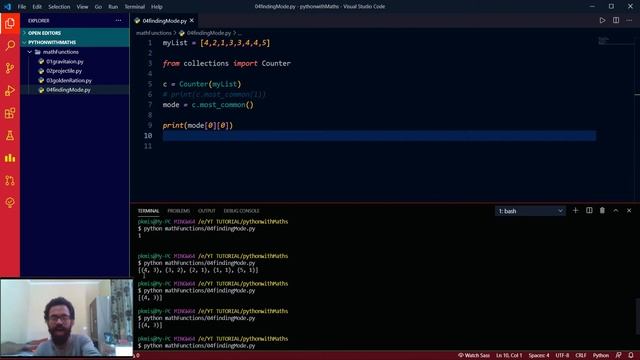
Task: Open the Run menu
Action: pos(113,7)
